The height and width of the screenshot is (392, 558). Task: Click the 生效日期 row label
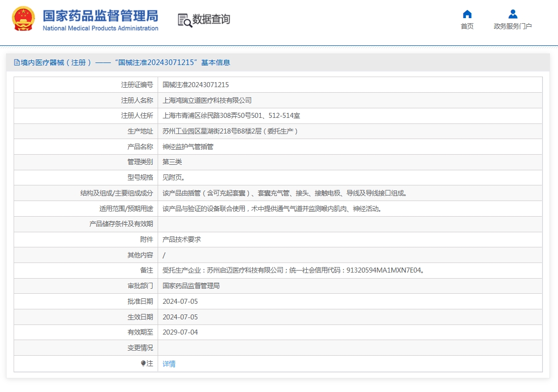[x=140, y=317]
